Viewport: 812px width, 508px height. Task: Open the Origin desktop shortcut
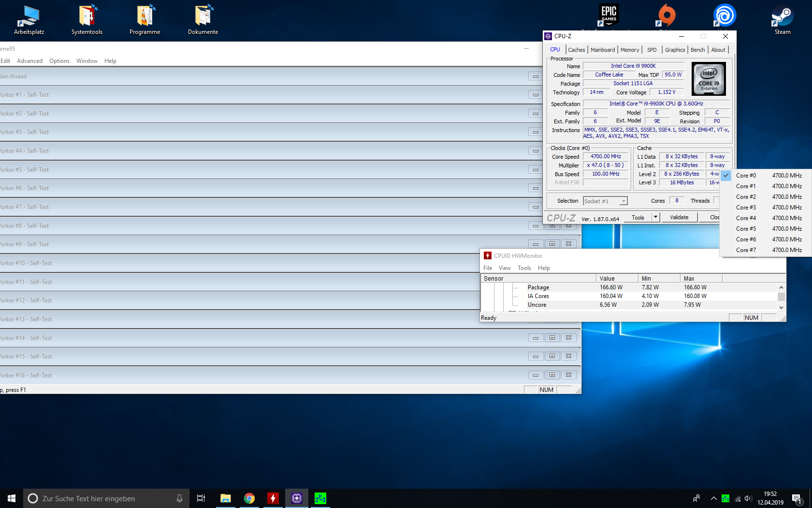point(667,15)
